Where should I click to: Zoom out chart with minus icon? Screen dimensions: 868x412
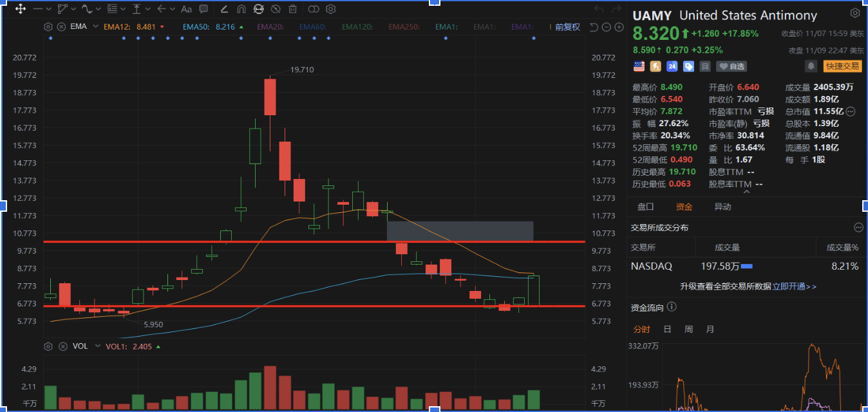pyautogui.click(x=607, y=27)
